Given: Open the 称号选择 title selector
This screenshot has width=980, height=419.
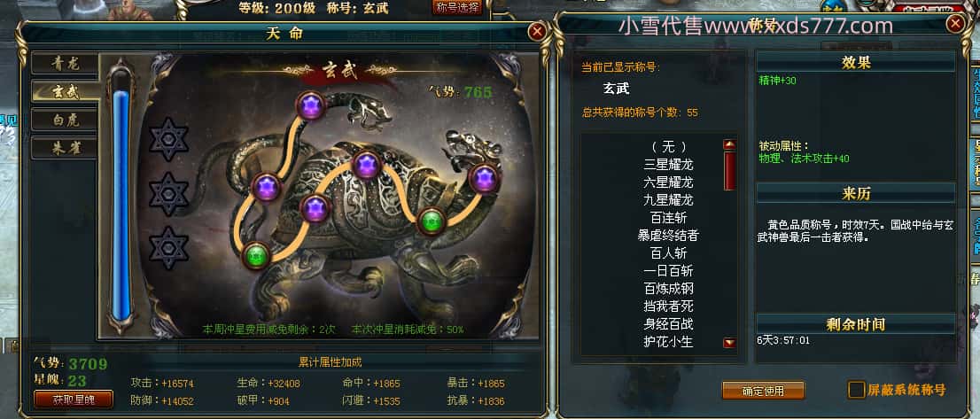Looking at the screenshot, I should click(x=457, y=7).
